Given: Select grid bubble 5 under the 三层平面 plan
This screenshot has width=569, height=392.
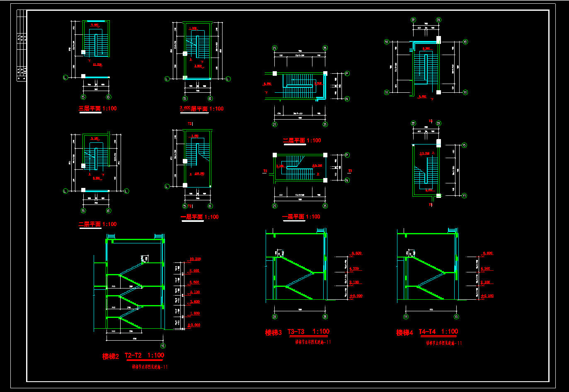Looking at the screenshot, I should tap(83, 97).
